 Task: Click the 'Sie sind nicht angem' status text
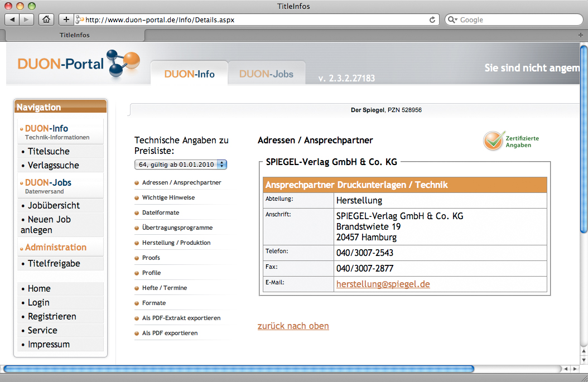(x=532, y=68)
